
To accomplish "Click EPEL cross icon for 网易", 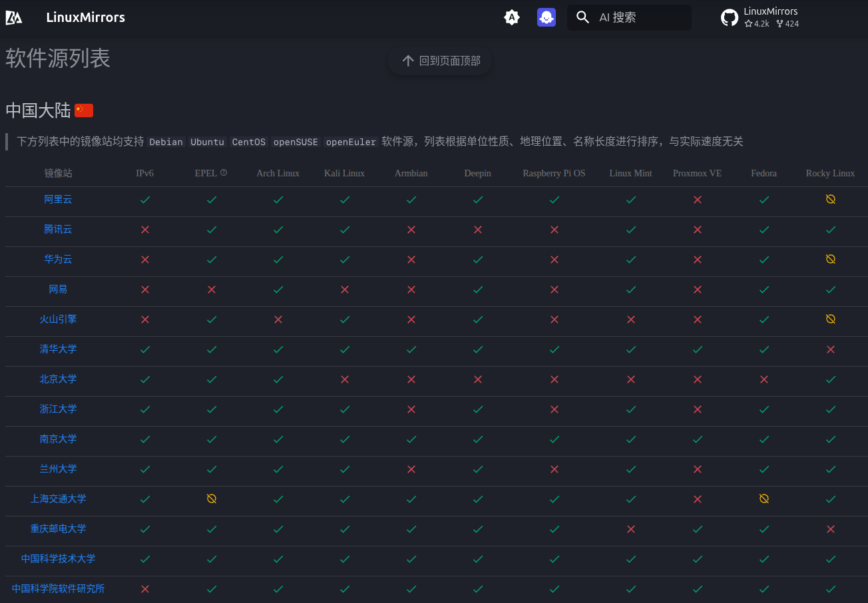I will click(212, 290).
